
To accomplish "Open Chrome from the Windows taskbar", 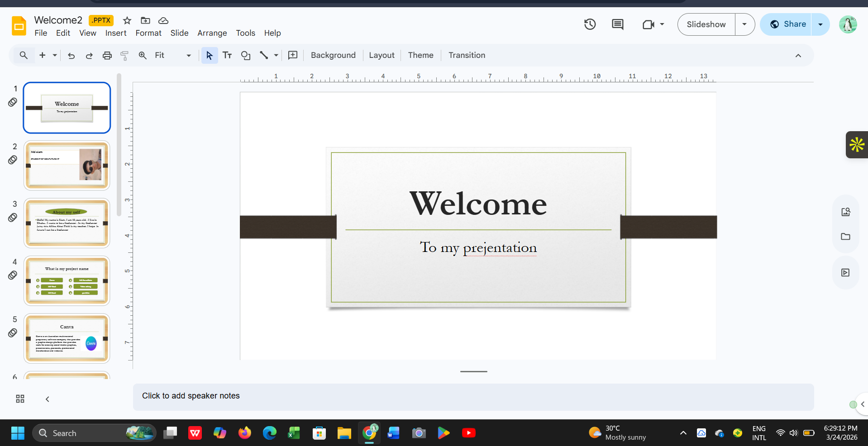I will coord(369,433).
